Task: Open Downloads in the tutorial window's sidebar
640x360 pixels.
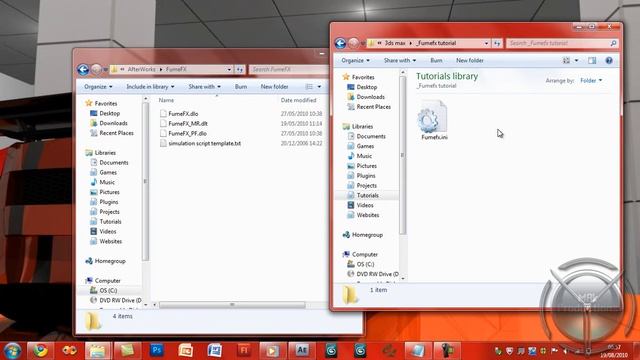Action: pyautogui.click(x=366, y=97)
